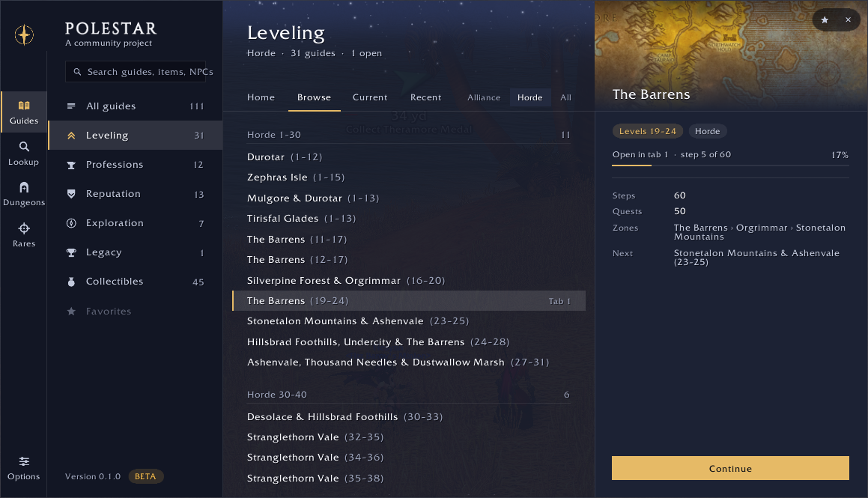
Task: Click the 'Open in tab 1' status text
Action: tap(640, 154)
